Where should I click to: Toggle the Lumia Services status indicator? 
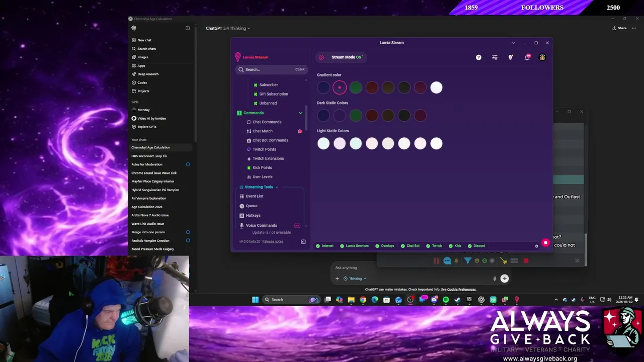pyautogui.click(x=354, y=246)
